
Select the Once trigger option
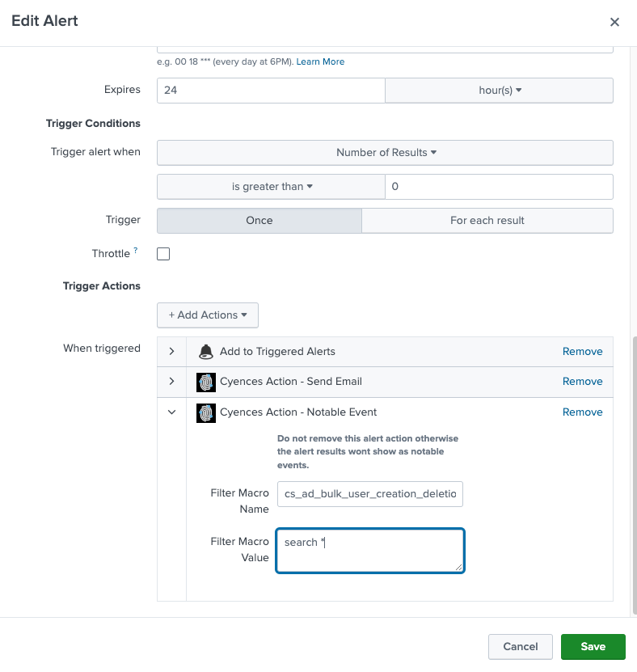[259, 220]
